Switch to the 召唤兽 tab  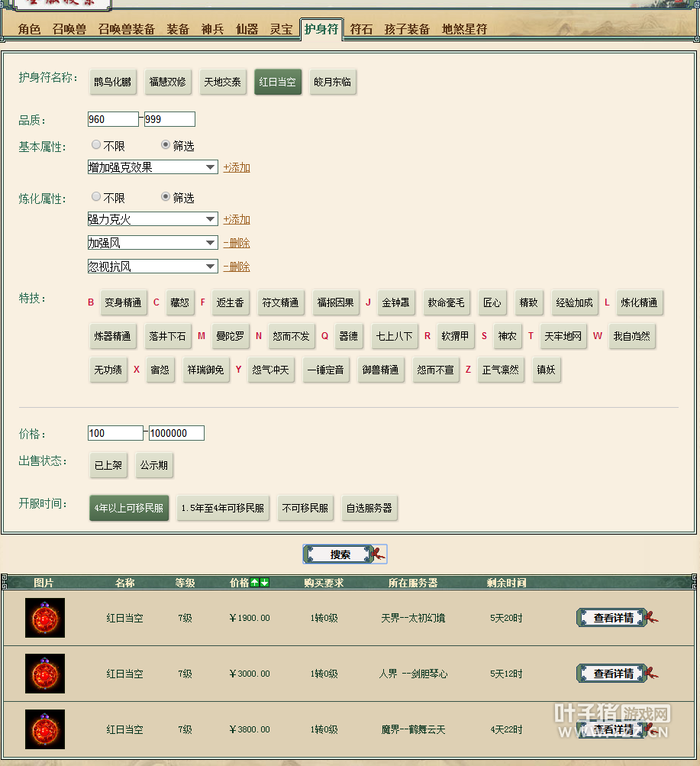[69, 29]
